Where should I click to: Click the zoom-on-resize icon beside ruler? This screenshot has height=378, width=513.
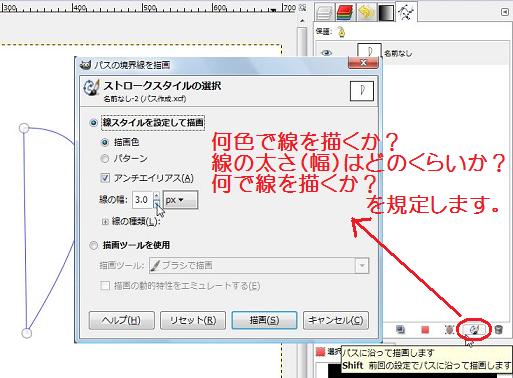click(x=303, y=7)
